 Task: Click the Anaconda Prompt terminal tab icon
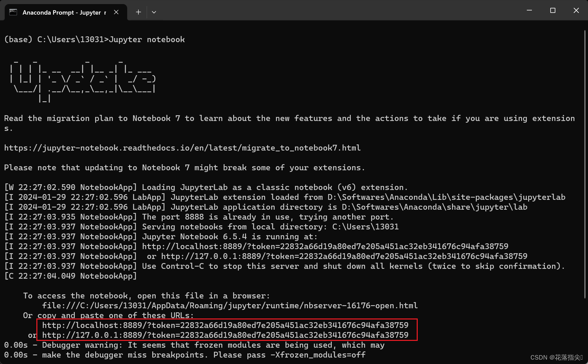click(x=13, y=12)
